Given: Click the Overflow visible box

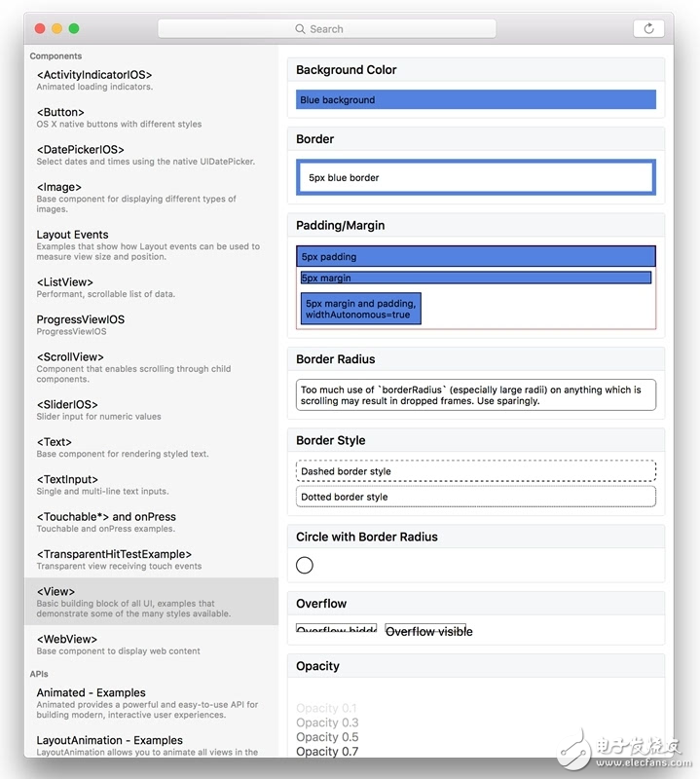Looking at the screenshot, I should pyautogui.click(x=425, y=631).
